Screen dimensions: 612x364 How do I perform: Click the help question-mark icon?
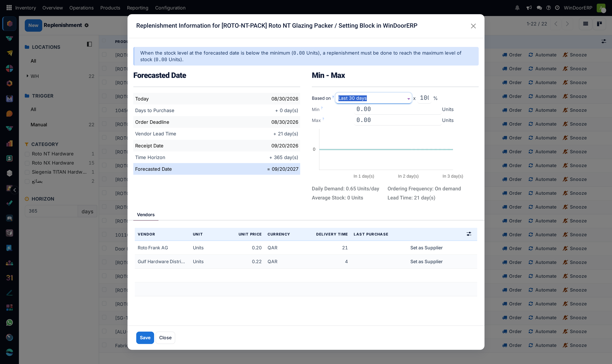click(x=548, y=8)
